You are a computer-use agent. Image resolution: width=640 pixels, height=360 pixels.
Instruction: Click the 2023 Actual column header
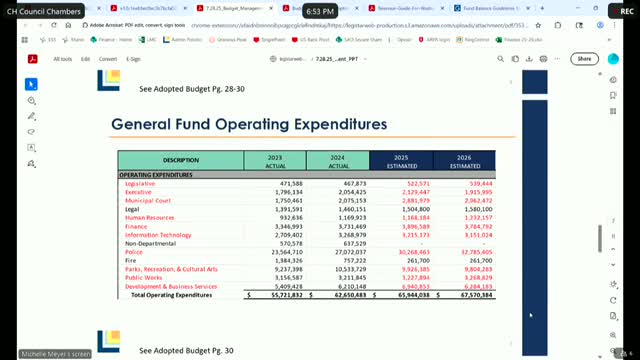tap(275, 161)
